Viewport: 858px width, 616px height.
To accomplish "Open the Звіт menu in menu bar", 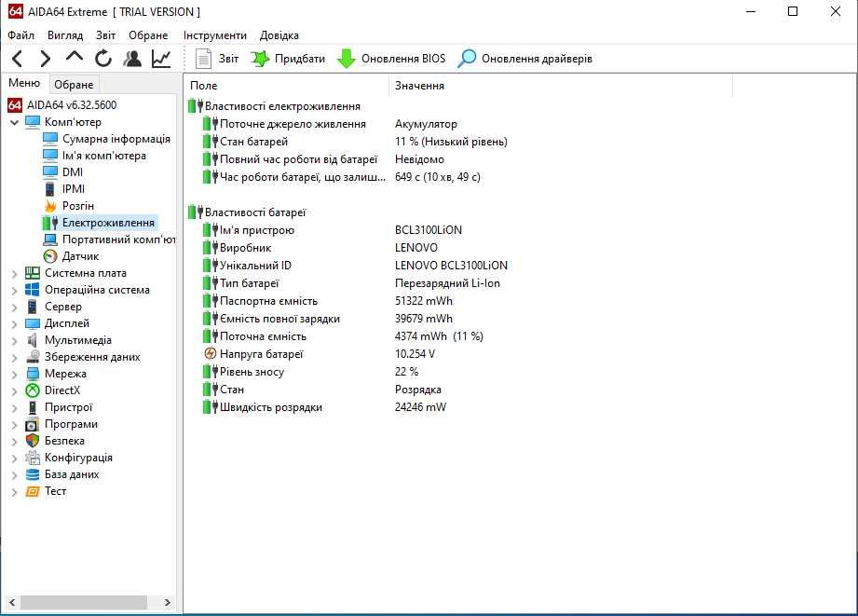I will (x=105, y=35).
